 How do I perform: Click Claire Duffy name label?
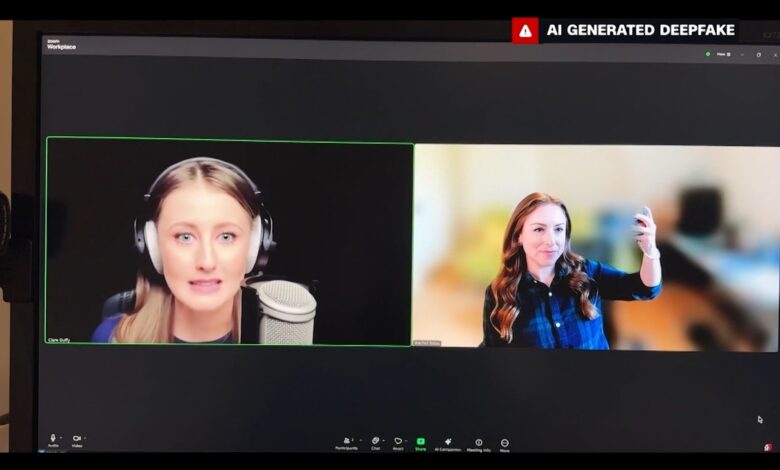[60, 340]
